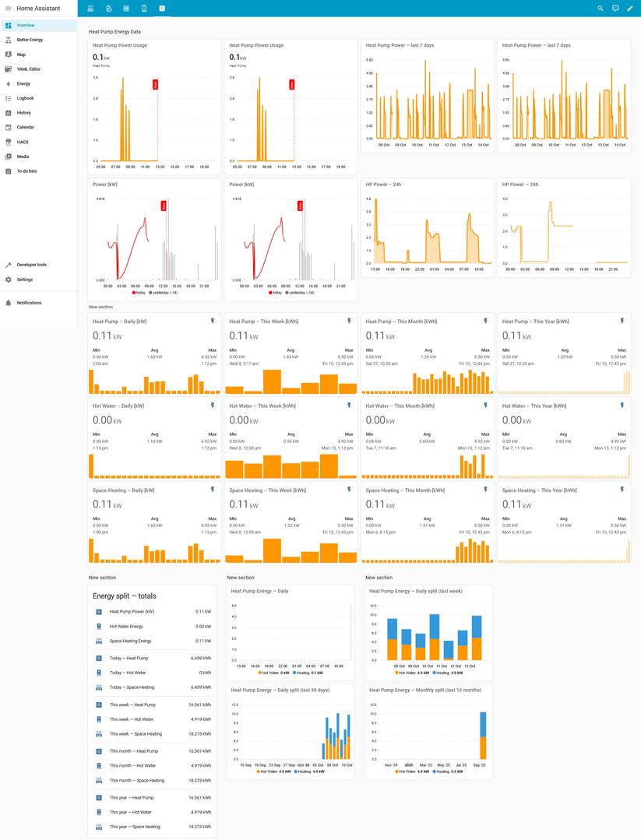Go to the YAML Editor sidebar item
Viewport: 641px width, 840px height.
coord(29,69)
